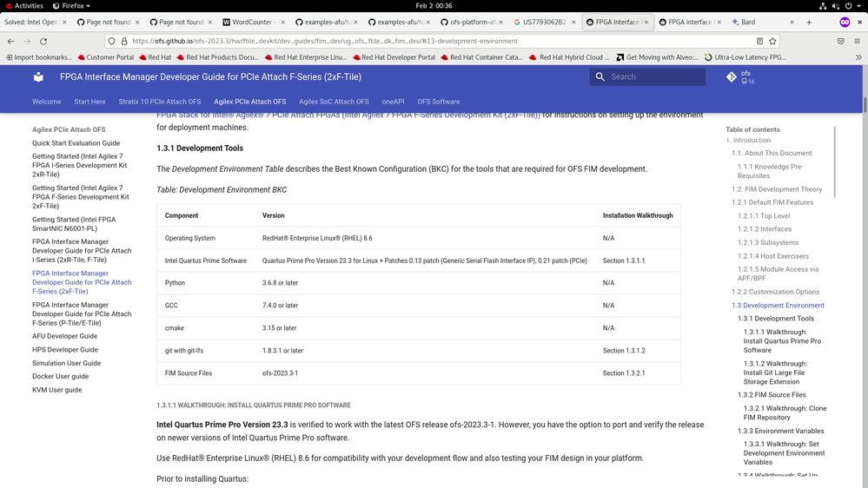Click the 'Section 1.3.1.1' table cell
The height and width of the screenshot is (488, 868).
tap(624, 260)
